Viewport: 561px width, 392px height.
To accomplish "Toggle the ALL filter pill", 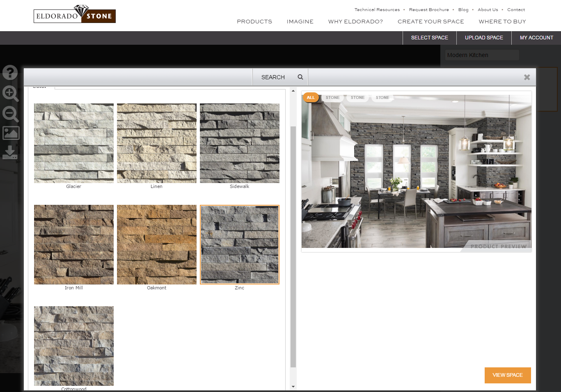I will click(x=310, y=97).
